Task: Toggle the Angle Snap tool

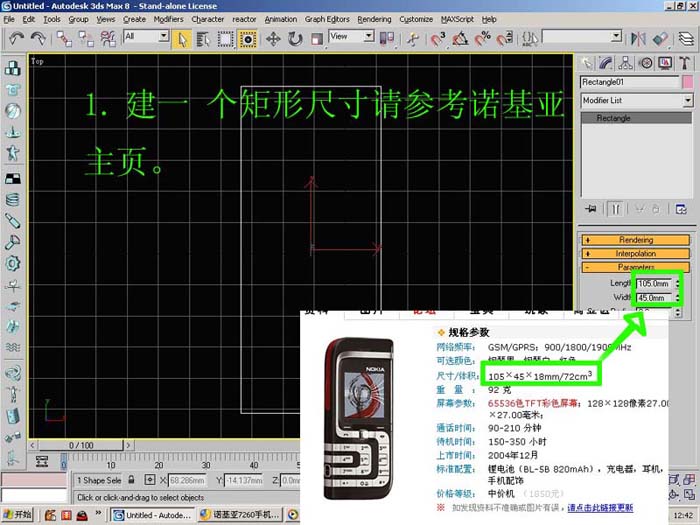Action: tap(460, 39)
